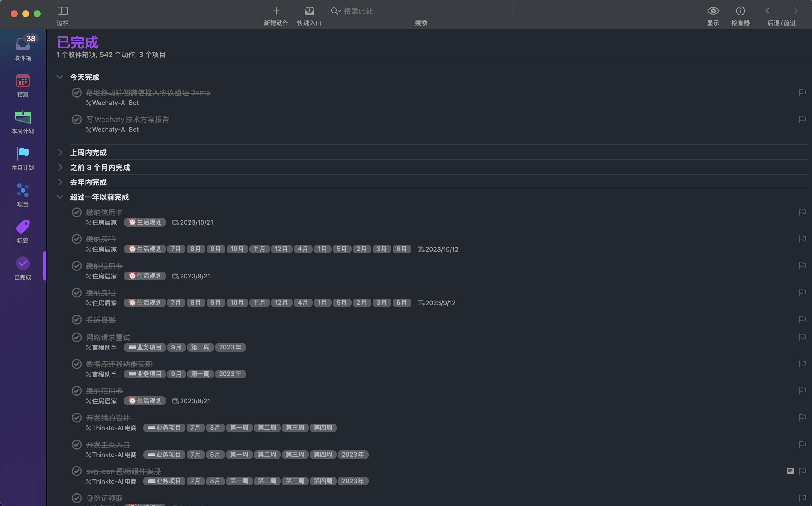Expand the 之前 3 个月内完成 group
The image size is (812, 506).
click(60, 167)
